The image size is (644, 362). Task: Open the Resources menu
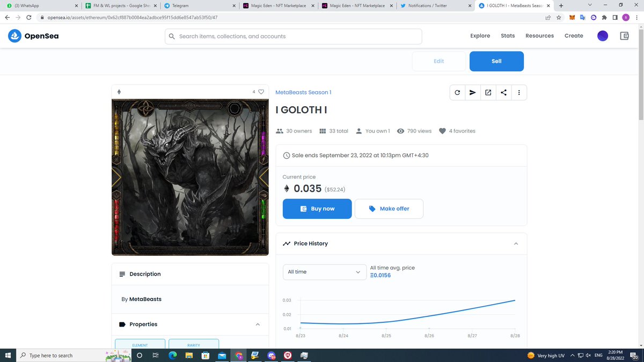point(539,36)
